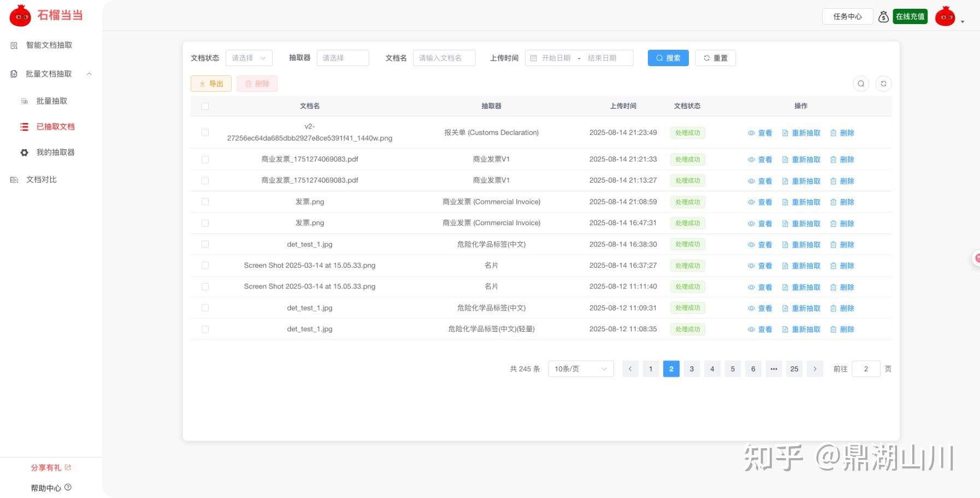Image resolution: width=980 pixels, height=498 pixels.
Task: Click the calendar icon in date range field
Action: pos(534,58)
